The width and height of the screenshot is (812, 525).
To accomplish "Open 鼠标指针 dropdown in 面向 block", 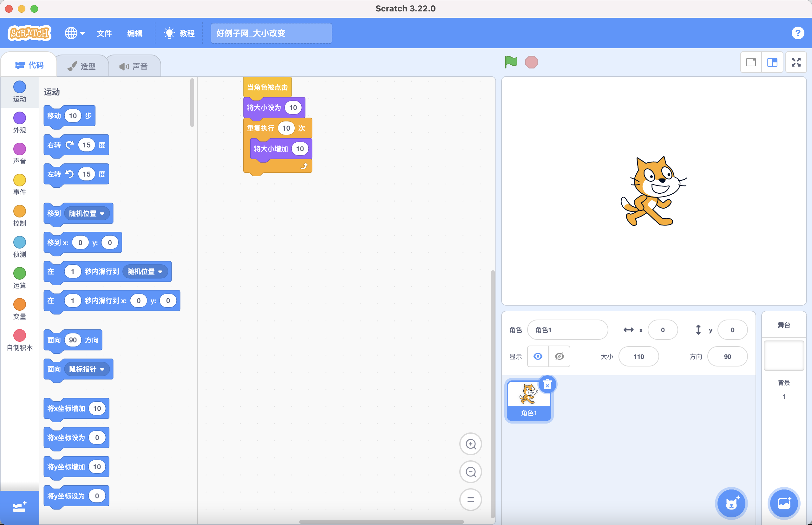I will coord(87,369).
